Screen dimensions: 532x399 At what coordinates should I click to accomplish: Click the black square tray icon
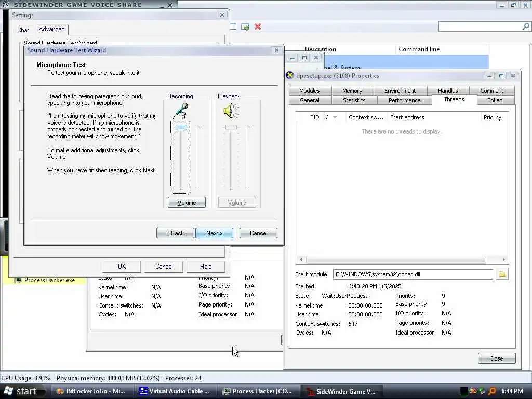463,391
